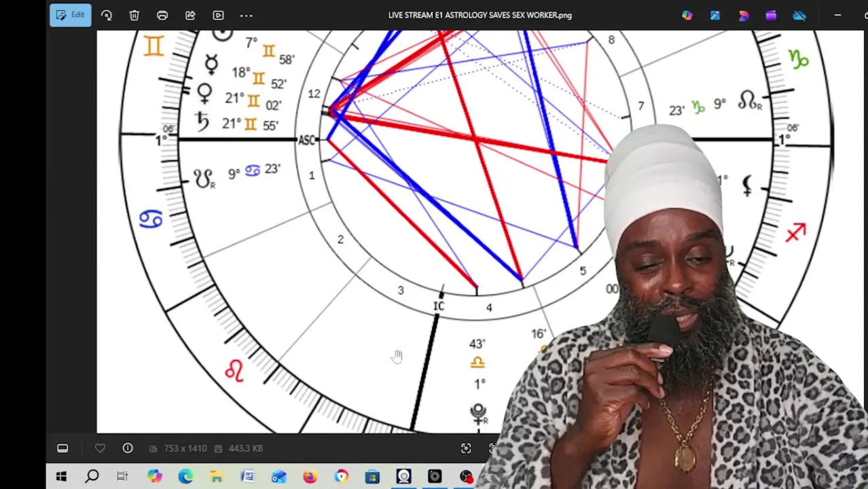Open Brave browser from the taskbar
Viewport: 868px width, 489px height.
(x=341, y=477)
